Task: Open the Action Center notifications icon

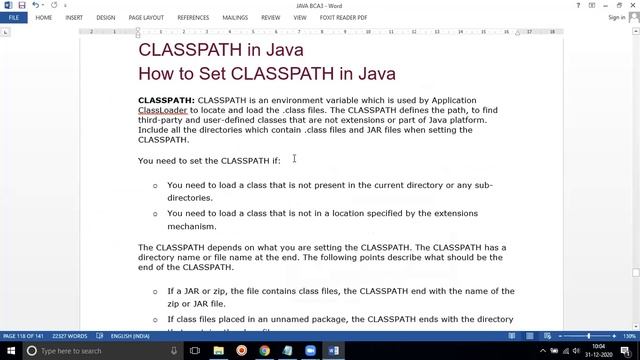Action: pos(625,351)
